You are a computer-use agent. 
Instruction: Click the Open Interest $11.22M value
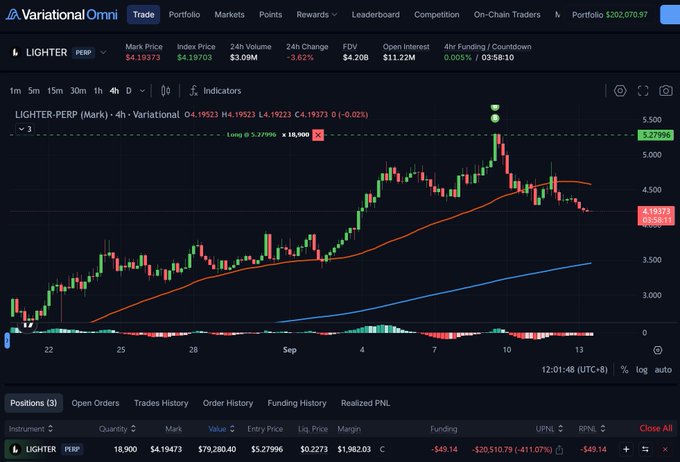point(399,57)
